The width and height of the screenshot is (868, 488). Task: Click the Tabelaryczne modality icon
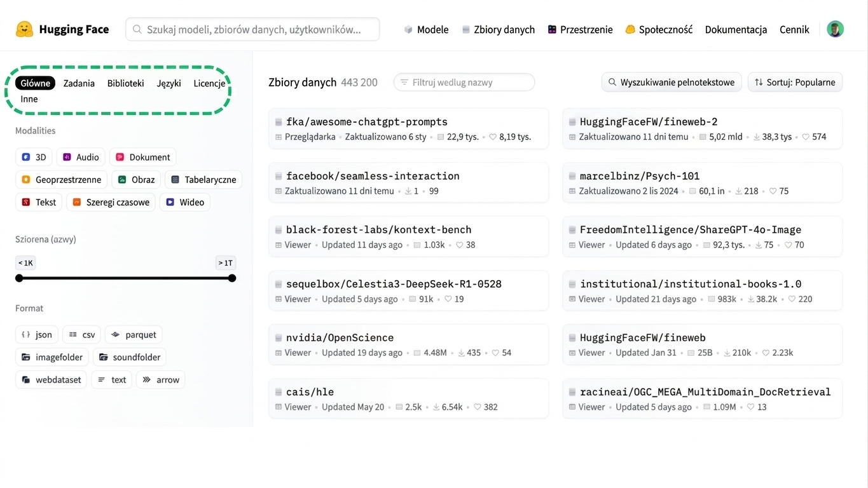(x=175, y=180)
